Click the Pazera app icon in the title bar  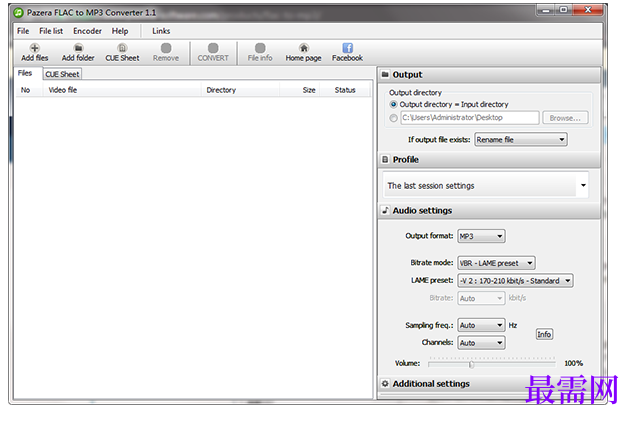[19, 13]
